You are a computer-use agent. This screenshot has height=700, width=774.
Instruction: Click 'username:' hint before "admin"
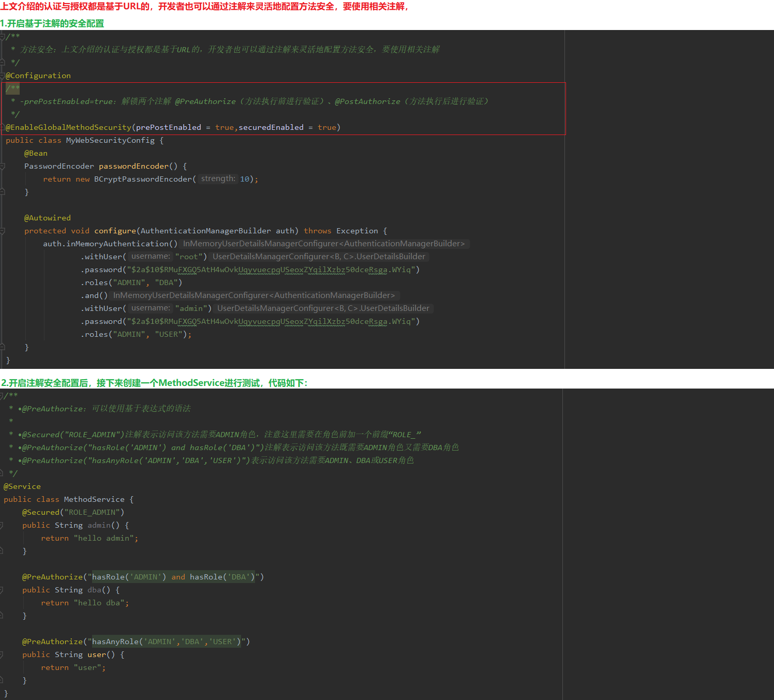pos(151,308)
